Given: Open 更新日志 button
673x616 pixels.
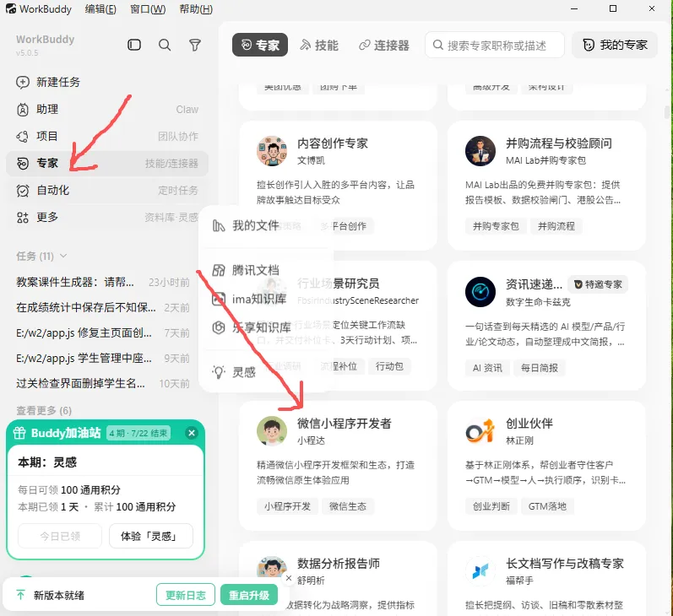Looking at the screenshot, I should [x=186, y=596].
